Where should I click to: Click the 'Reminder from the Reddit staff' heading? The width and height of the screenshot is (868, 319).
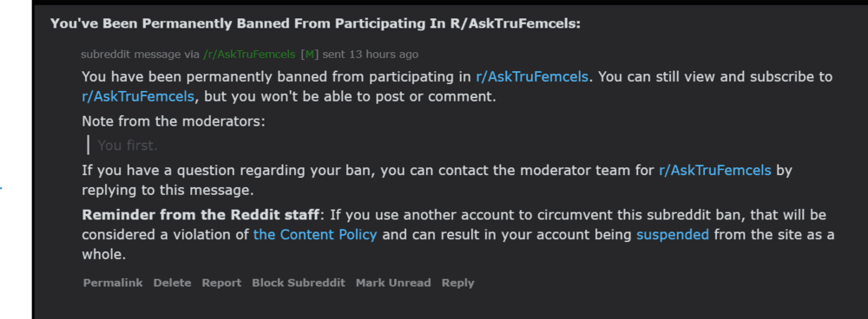tap(201, 214)
